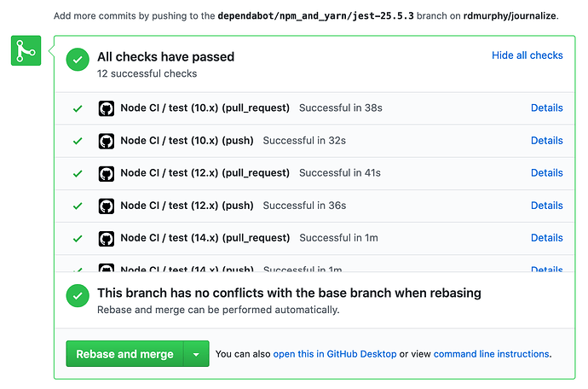Viewport: 588px width, 389px height.
Task: Click GitHub logo beside test (10.x) (push)
Action: pyautogui.click(x=107, y=141)
